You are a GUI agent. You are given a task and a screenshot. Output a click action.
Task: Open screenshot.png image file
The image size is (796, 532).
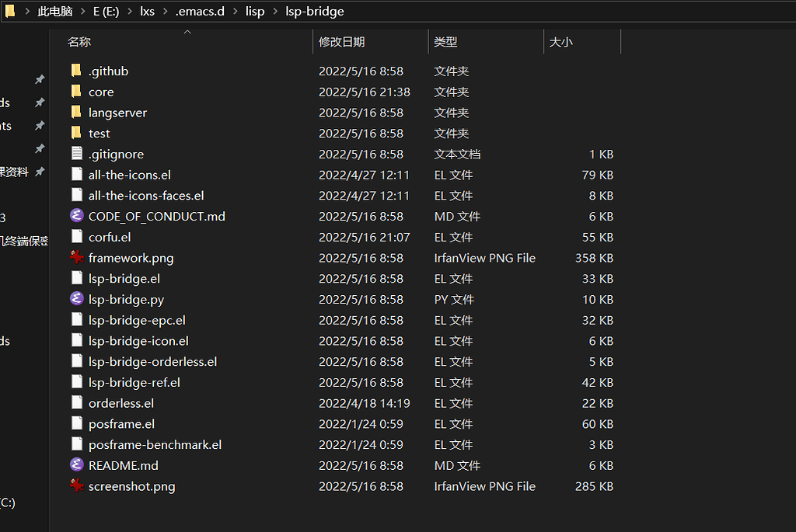pyautogui.click(x=131, y=486)
